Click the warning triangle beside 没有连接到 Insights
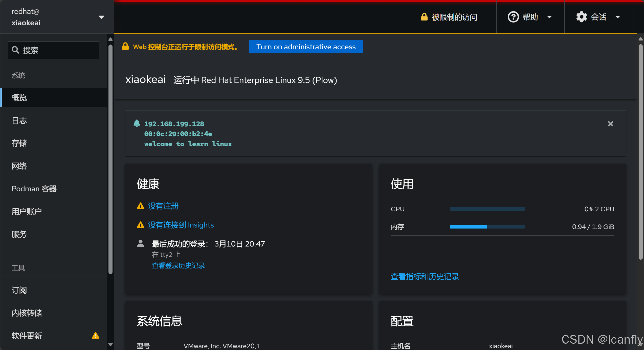 point(140,225)
